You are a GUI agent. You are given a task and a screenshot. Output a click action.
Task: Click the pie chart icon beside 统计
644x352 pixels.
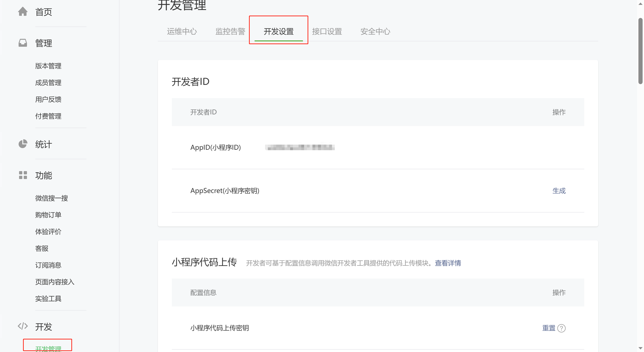(x=23, y=144)
